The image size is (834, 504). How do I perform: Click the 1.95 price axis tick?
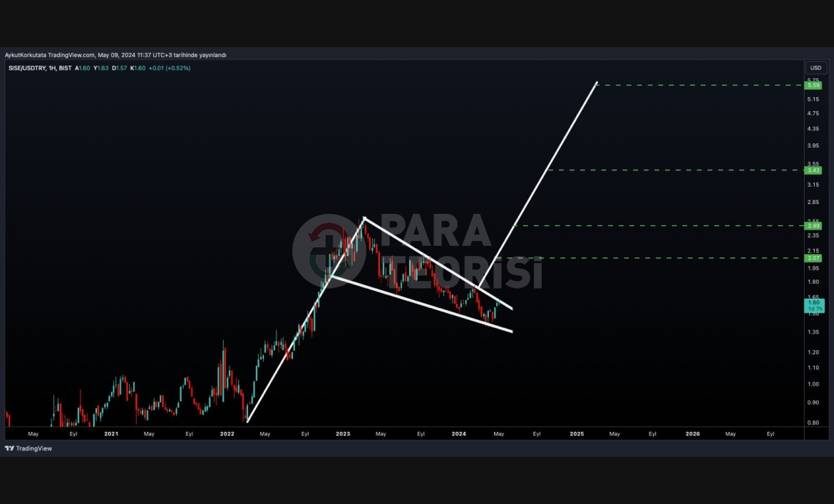pos(813,269)
